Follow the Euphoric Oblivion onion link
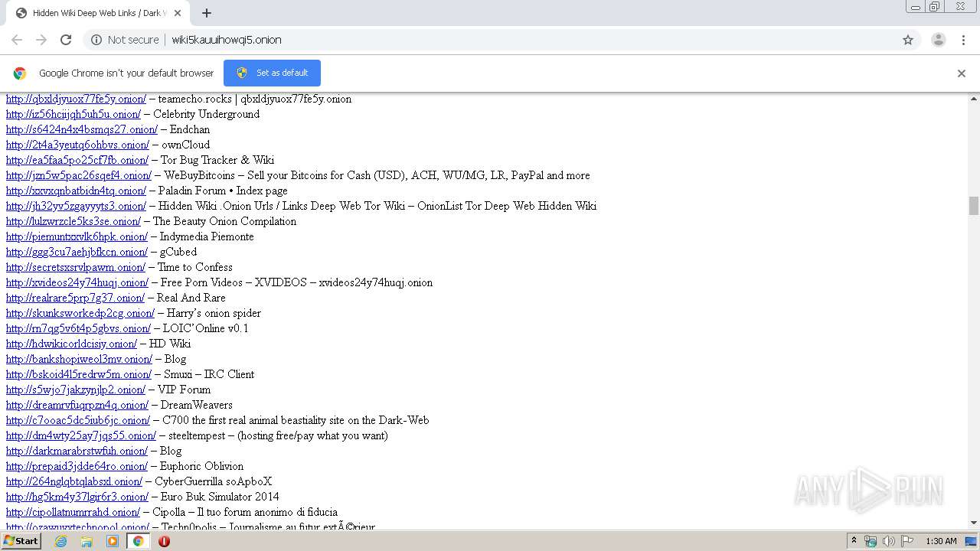 pos(77,466)
